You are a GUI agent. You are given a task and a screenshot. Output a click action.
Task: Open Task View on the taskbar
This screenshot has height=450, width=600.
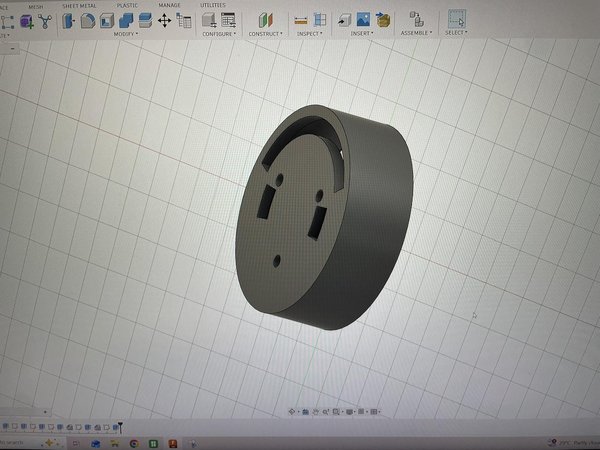coord(76,443)
